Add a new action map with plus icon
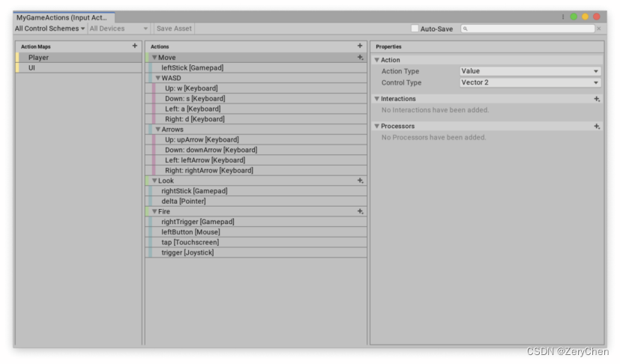Viewport: 620px width, 364px height. pyautogui.click(x=135, y=46)
